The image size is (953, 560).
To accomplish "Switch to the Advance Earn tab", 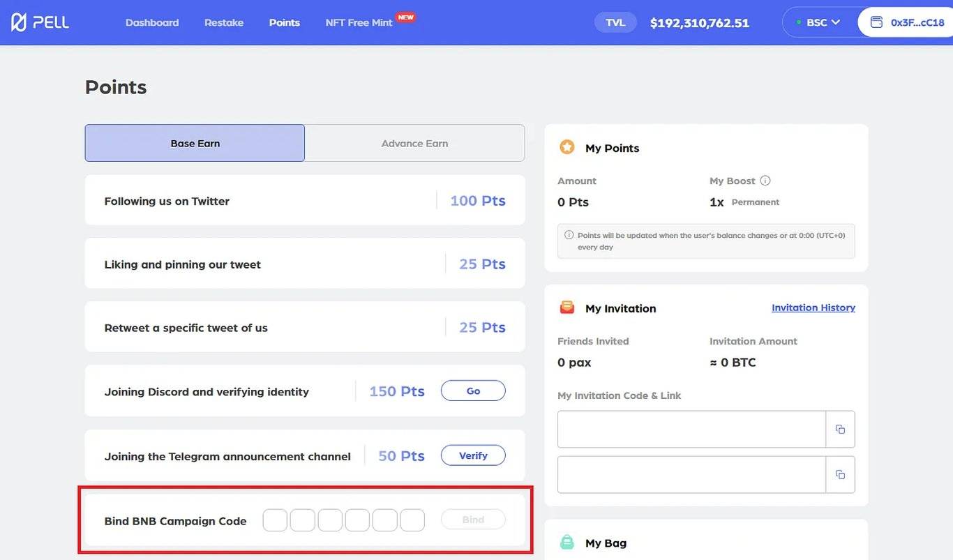I will (414, 143).
